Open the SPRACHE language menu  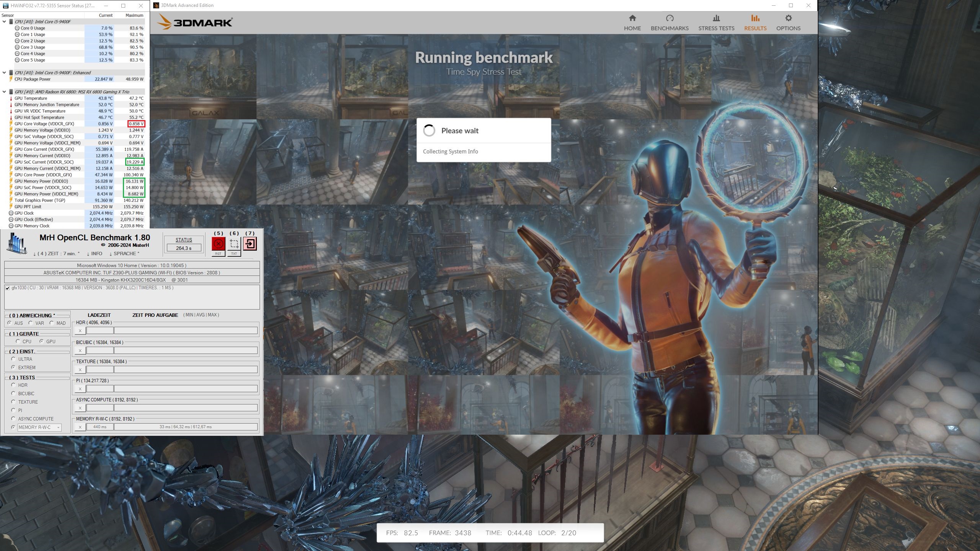tap(124, 254)
